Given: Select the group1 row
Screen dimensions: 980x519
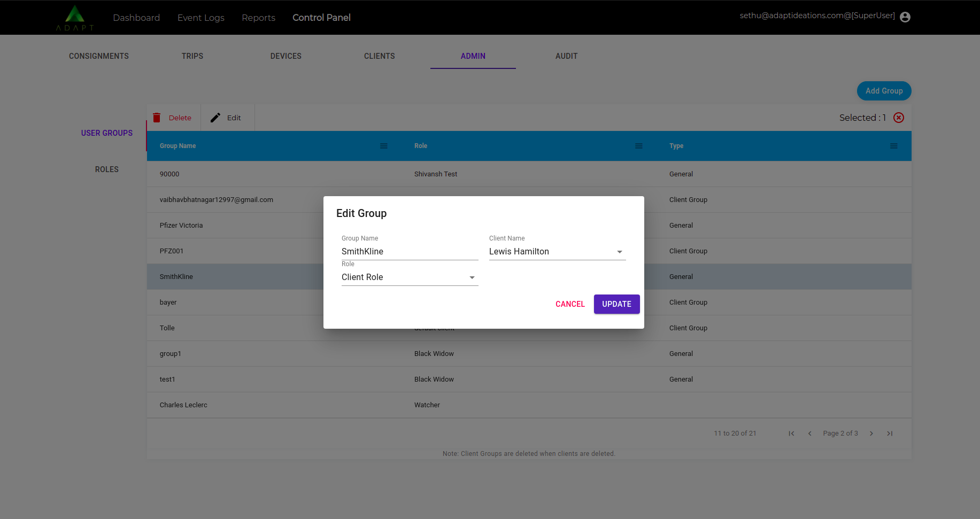Looking at the screenshot, I should pyautogui.click(x=529, y=354).
